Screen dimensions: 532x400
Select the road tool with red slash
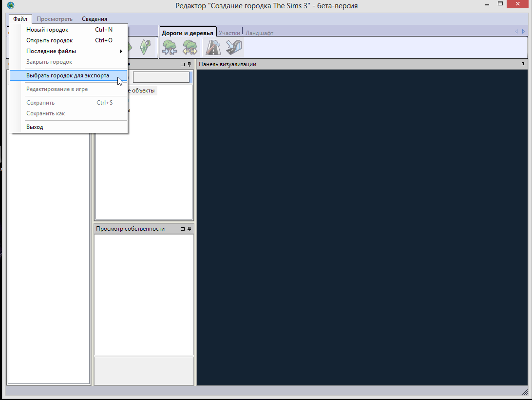[x=213, y=47]
